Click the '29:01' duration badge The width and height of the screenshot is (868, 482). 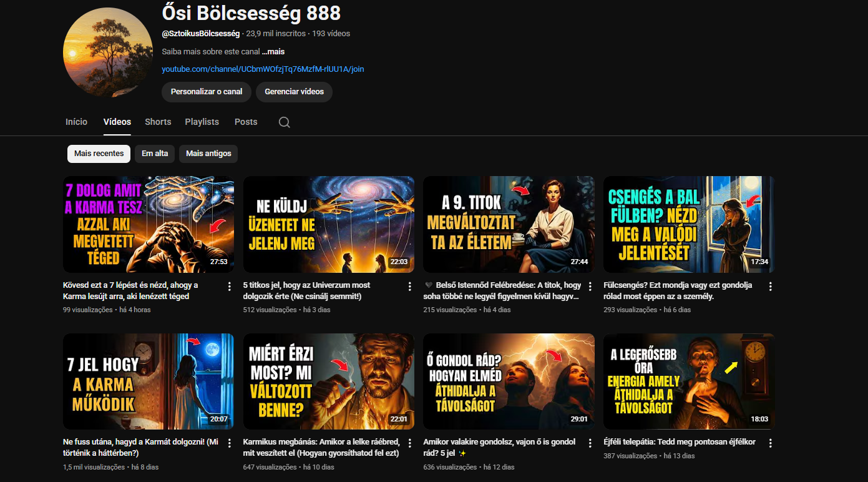pos(579,419)
